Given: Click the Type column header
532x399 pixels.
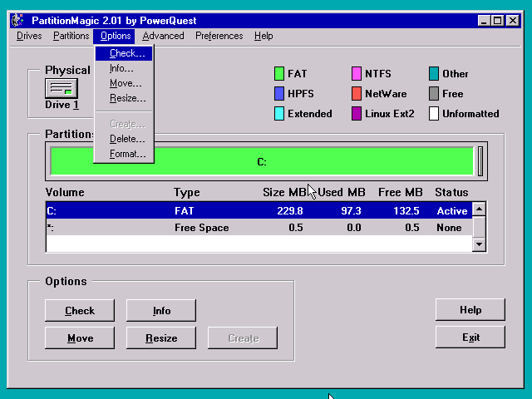Looking at the screenshot, I should [187, 192].
